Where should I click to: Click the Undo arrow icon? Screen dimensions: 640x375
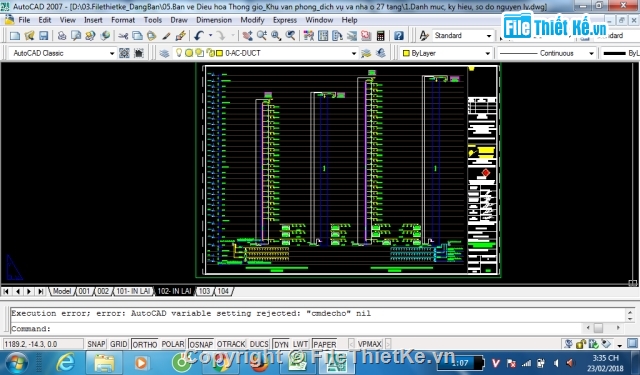[x=199, y=36]
